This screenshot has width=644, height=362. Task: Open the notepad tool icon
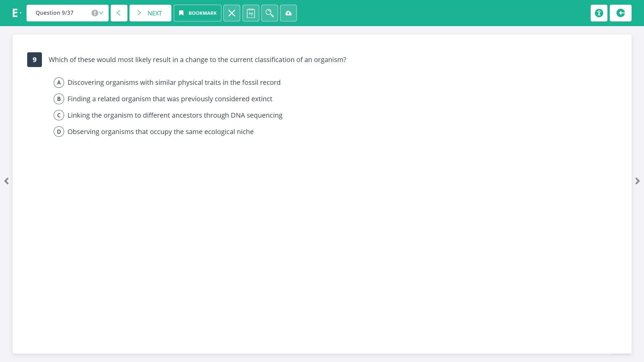click(x=251, y=13)
